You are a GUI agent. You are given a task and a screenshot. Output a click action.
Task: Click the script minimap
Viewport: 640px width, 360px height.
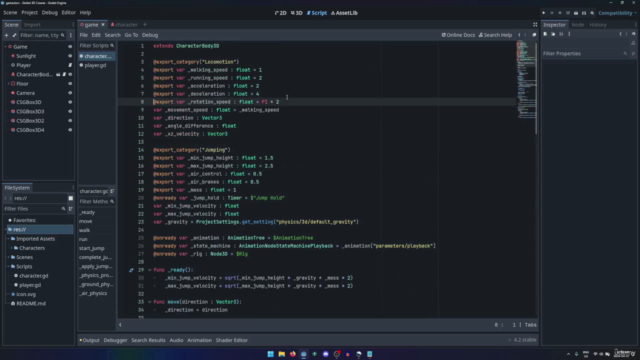(x=526, y=80)
